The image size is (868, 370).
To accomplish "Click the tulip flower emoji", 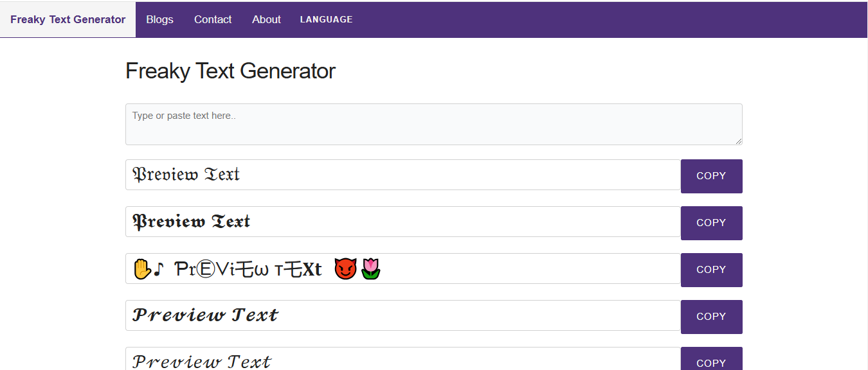I will [370, 269].
